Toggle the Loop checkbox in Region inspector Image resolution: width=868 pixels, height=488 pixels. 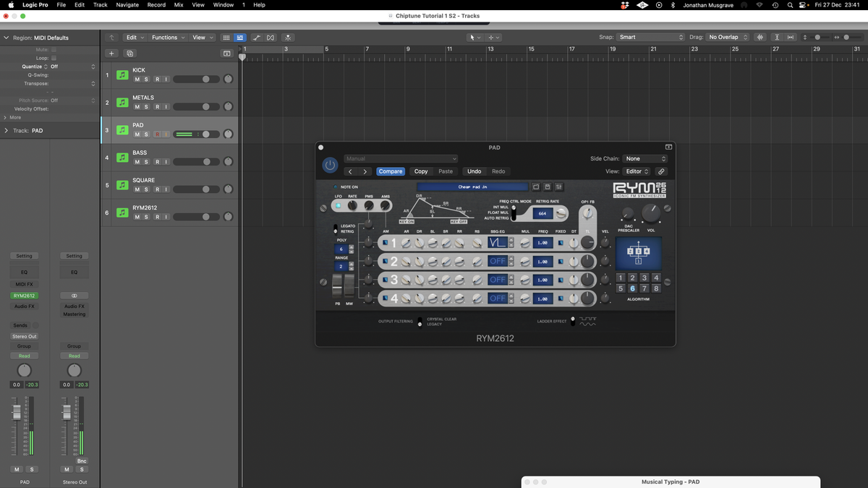coord(54,58)
